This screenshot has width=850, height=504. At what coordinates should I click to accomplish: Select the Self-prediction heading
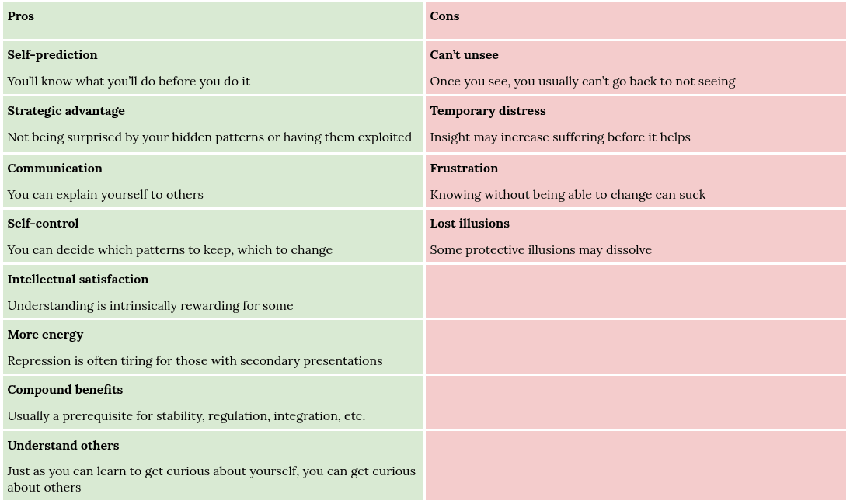pyautogui.click(x=53, y=55)
